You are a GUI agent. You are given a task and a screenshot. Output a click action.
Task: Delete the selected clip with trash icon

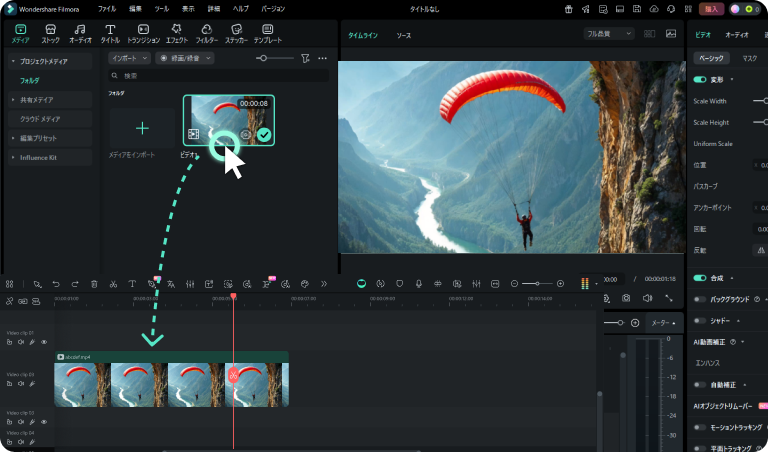coord(94,284)
